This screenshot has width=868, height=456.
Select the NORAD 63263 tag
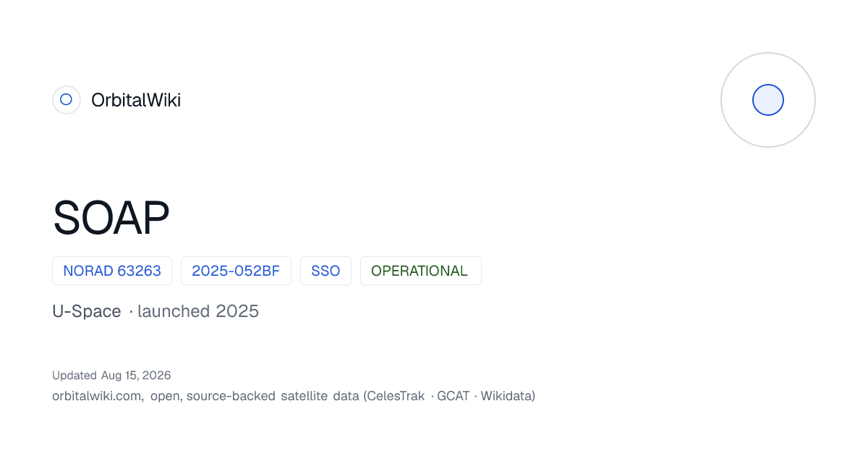click(112, 271)
